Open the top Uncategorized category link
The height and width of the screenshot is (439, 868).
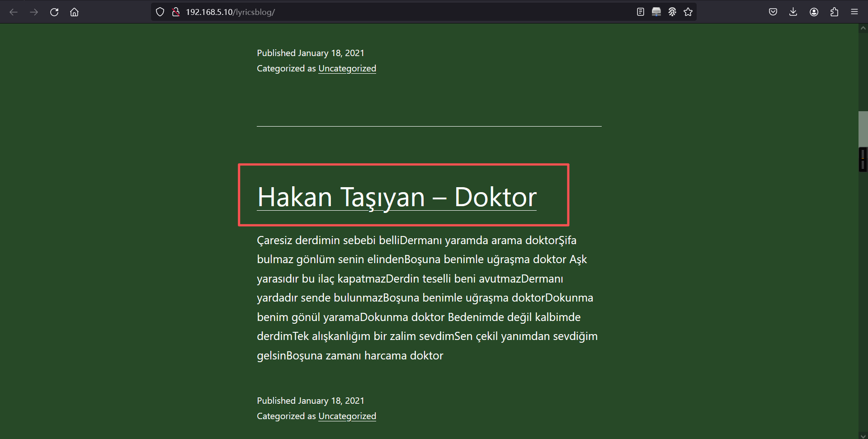(347, 68)
